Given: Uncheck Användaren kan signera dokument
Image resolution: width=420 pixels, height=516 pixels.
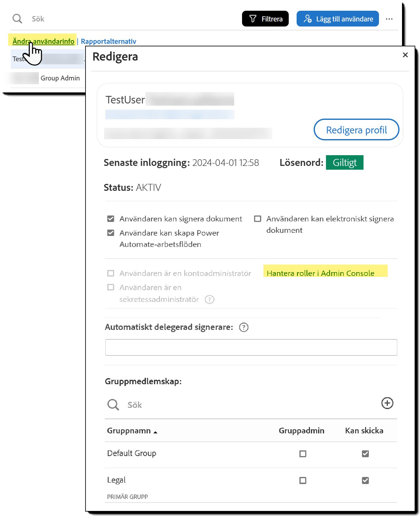Looking at the screenshot, I should click(111, 219).
